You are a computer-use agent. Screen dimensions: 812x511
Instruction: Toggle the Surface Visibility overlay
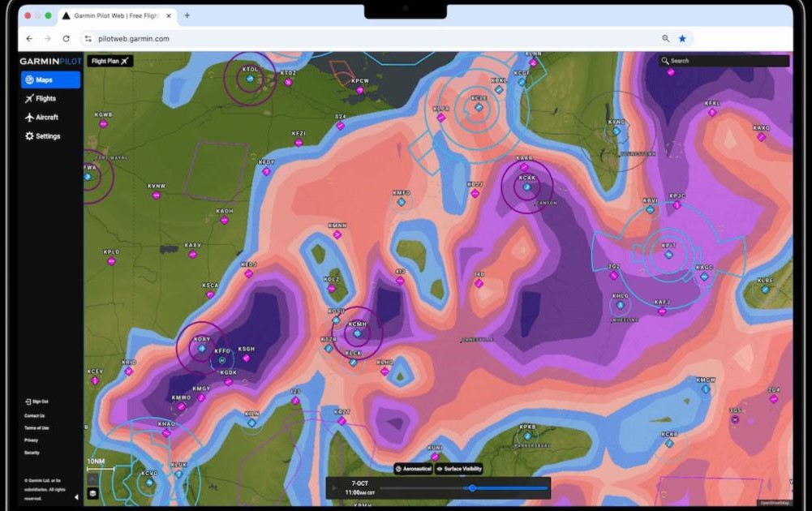459,469
